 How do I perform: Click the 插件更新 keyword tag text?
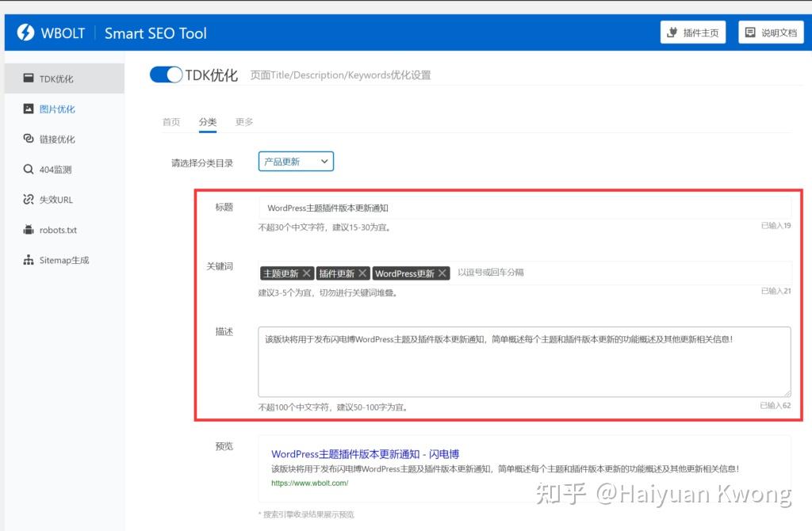tap(336, 273)
